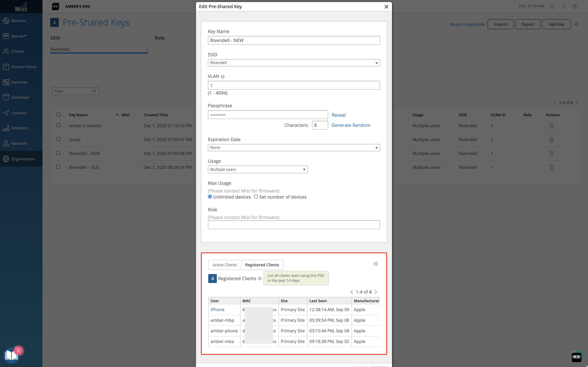Delete the Guest key via trash icon
This screenshot has height=367, width=588.
551,140
